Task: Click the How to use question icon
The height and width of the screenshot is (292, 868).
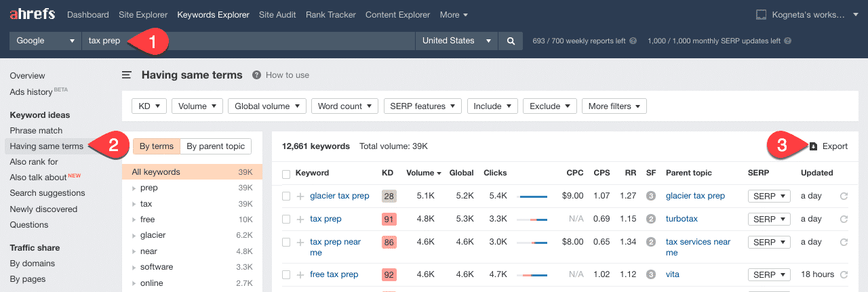Action: pos(256,75)
